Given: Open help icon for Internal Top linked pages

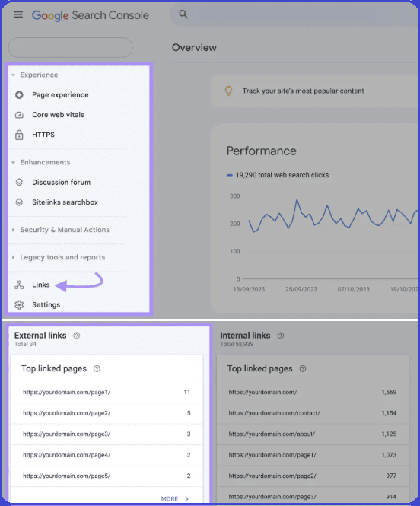Looking at the screenshot, I should click(x=303, y=369).
